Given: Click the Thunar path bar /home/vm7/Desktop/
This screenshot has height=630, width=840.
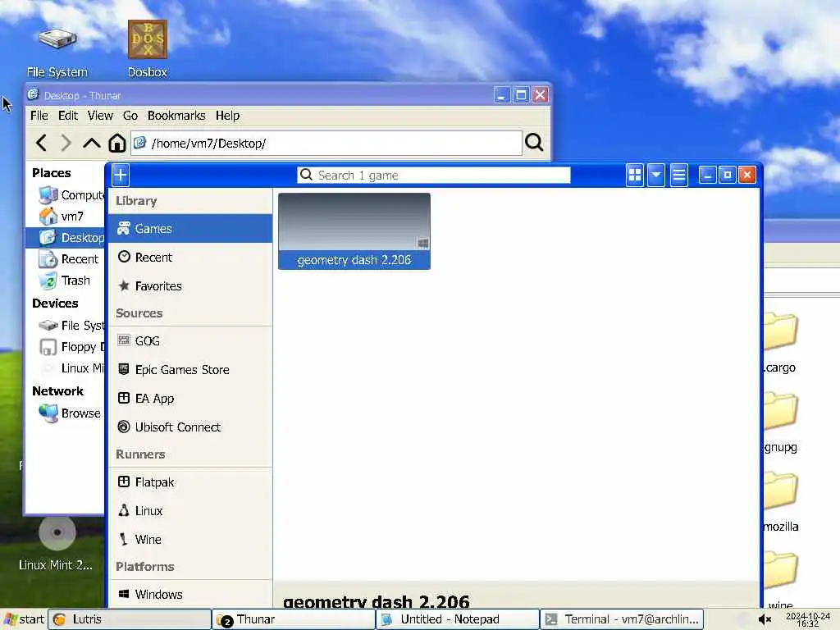Looking at the screenshot, I should coord(326,143).
